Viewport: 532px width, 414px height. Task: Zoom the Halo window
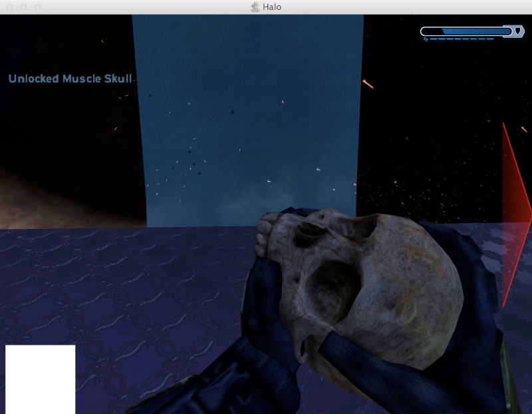pos(38,7)
